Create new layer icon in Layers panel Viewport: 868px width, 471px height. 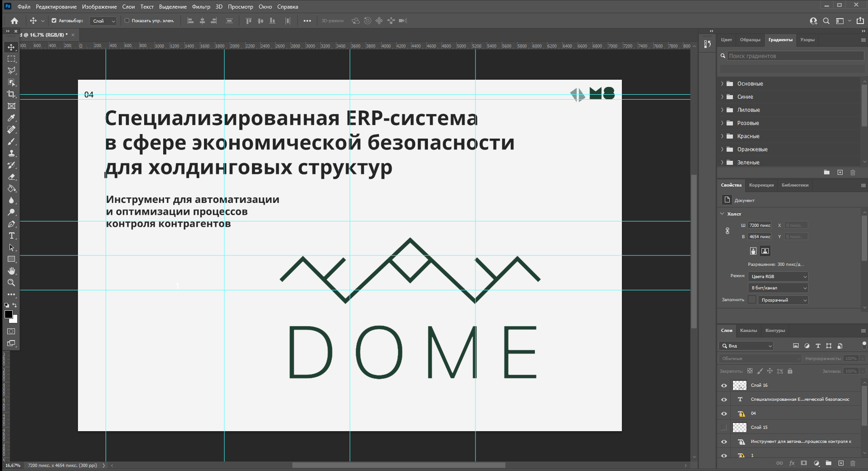pos(841,463)
